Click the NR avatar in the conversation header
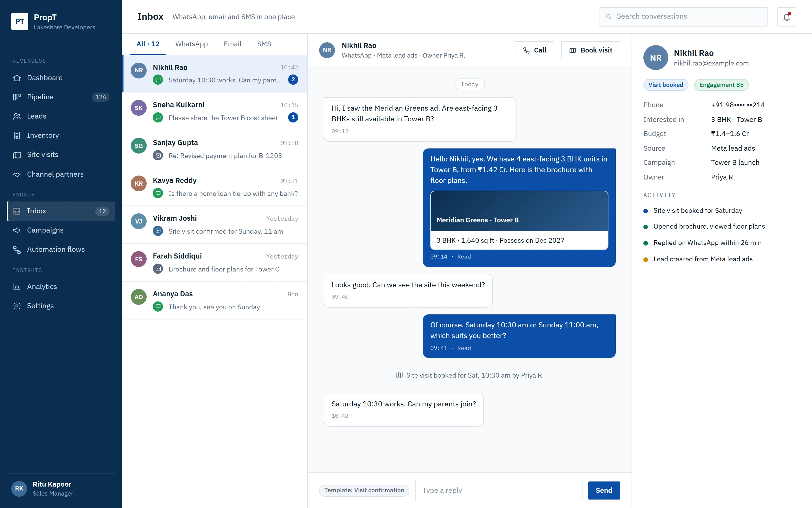Image resolution: width=812 pixels, height=508 pixels. point(327,50)
